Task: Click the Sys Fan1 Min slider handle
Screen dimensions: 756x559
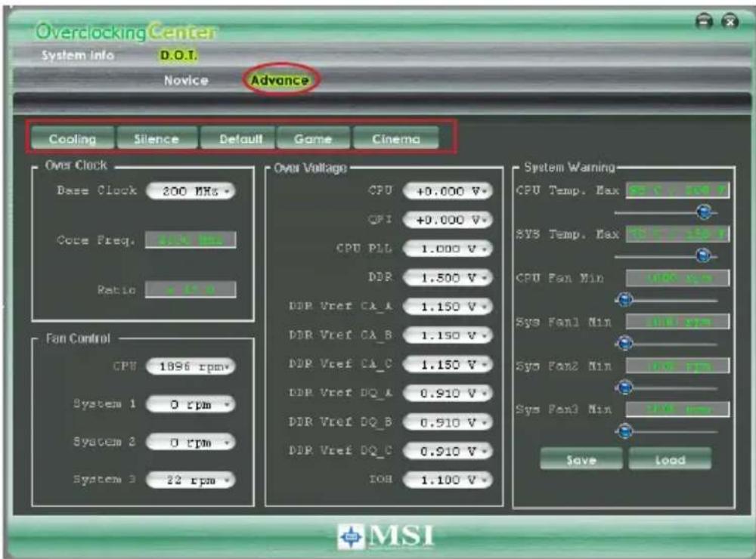Action: (625, 343)
